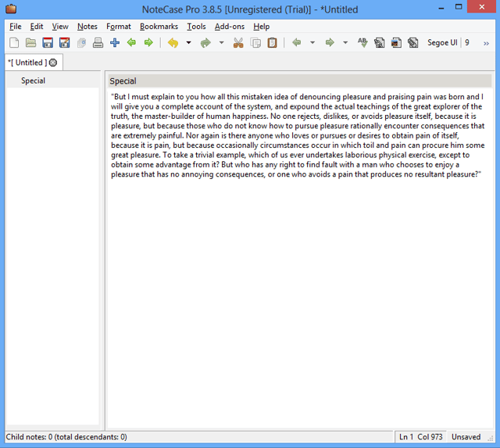Open the redo history dropdown arrow
The image size is (500, 448).
click(221, 42)
